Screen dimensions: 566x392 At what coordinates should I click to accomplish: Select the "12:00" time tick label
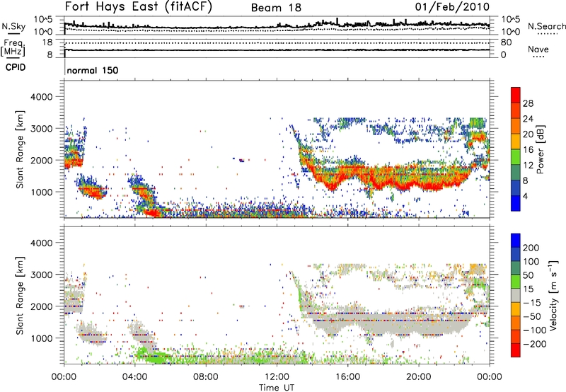277,377
